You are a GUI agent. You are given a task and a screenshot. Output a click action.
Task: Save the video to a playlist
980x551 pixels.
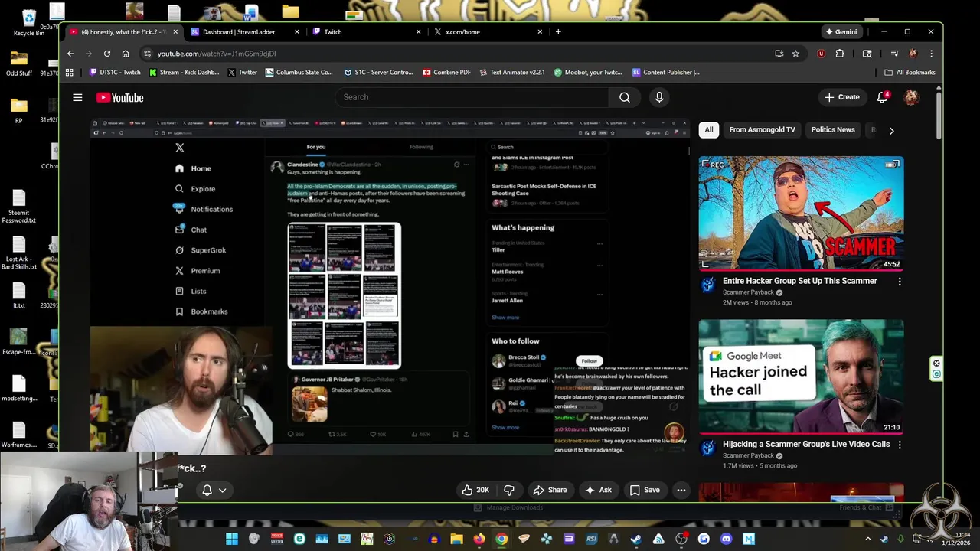pos(645,490)
